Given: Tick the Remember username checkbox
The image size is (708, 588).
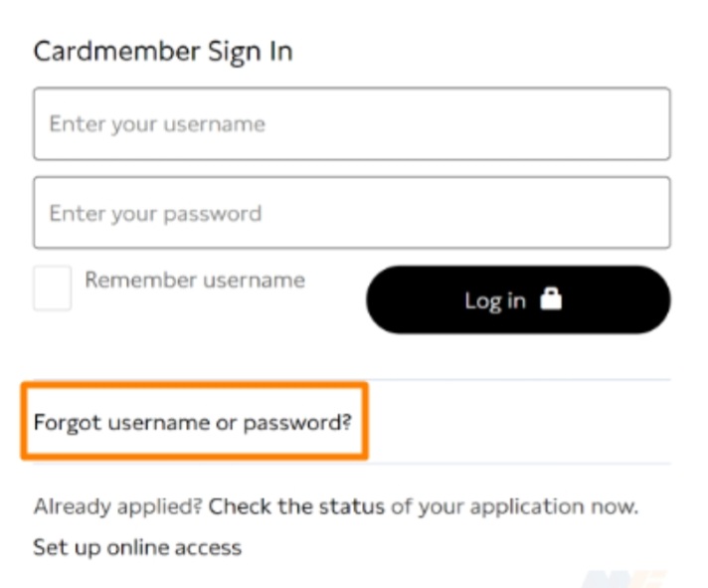Looking at the screenshot, I should pos(53,288).
